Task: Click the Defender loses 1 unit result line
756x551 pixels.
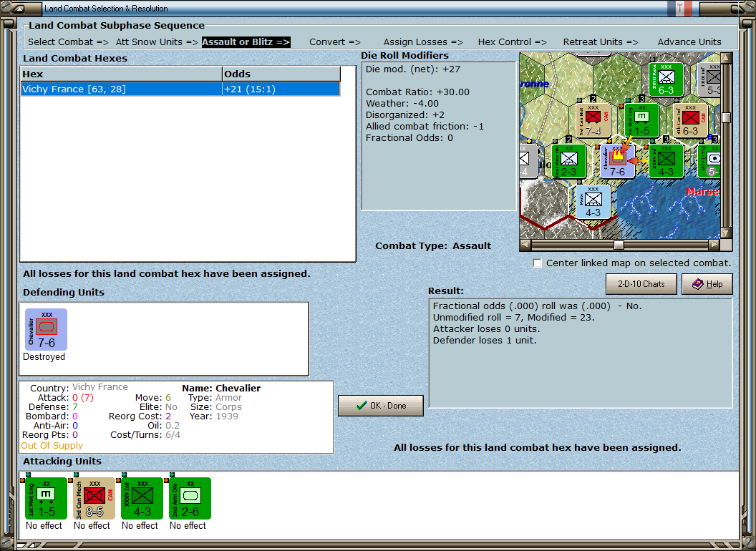Action: pyautogui.click(x=485, y=341)
